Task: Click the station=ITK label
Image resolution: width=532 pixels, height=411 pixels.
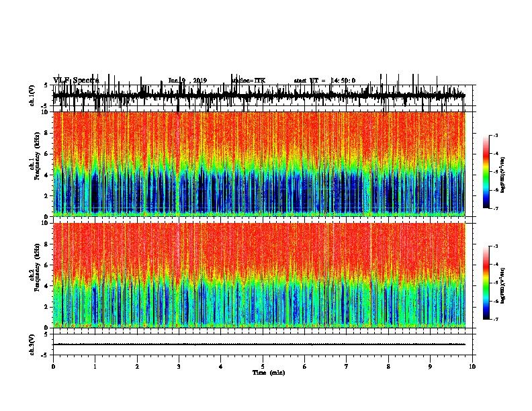Action: 249,81
